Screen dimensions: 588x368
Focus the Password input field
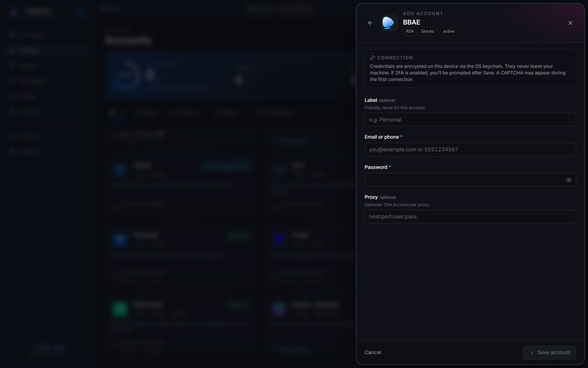point(470,180)
